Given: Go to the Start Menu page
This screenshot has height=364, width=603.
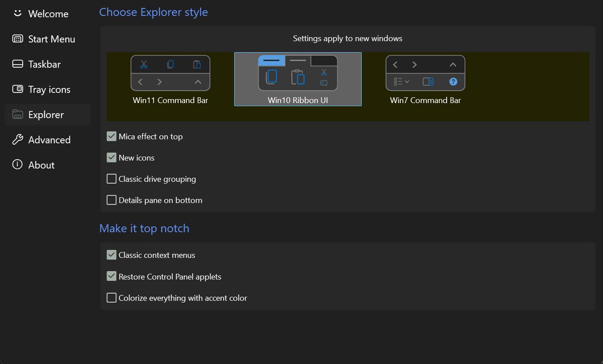Looking at the screenshot, I should click(51, 39).
